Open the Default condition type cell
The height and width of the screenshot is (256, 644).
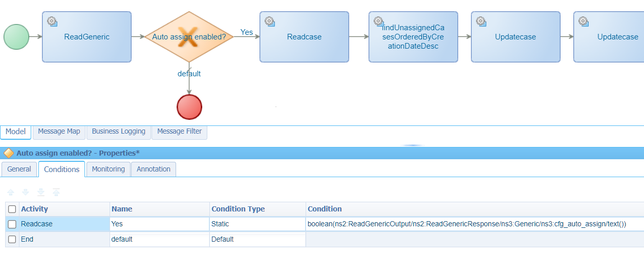[257, 239]
